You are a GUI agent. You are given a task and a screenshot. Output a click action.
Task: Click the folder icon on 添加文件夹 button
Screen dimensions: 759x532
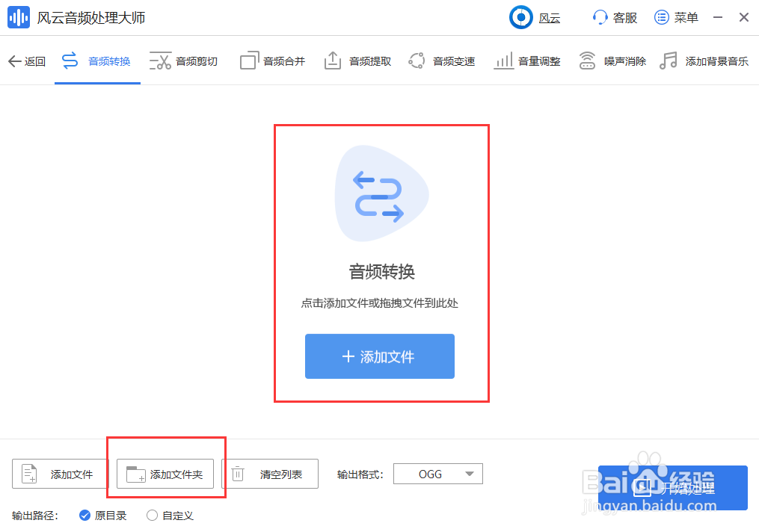click(x=135, y=474)
